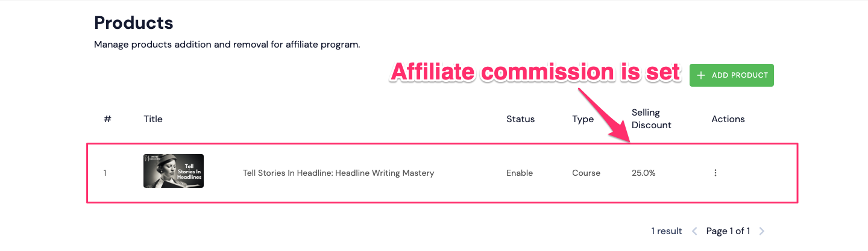
Task: Click the Actions column header
Action: [x=728, y=119]
